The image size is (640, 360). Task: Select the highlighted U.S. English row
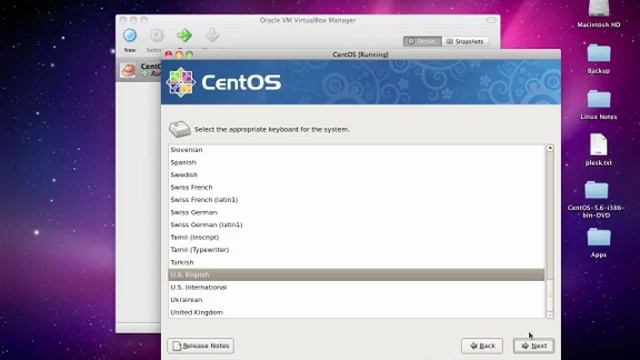356,275
